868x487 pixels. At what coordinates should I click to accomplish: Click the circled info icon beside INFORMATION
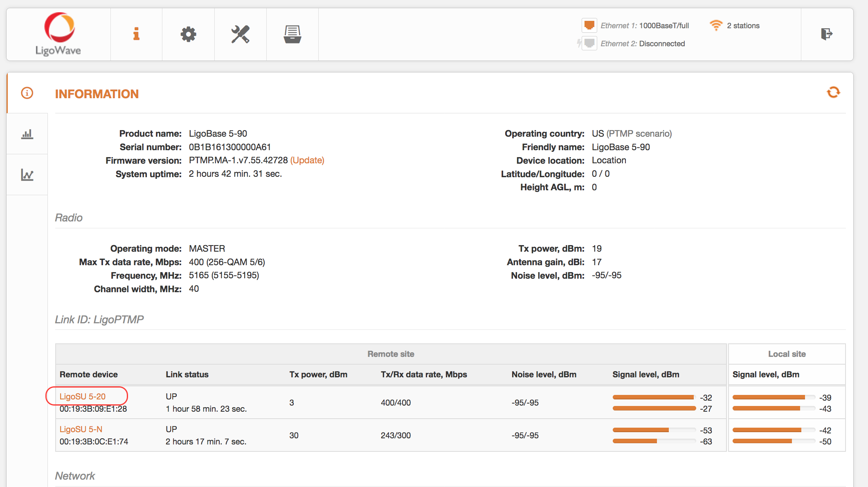pyautogui.click(x=27, y=93)
